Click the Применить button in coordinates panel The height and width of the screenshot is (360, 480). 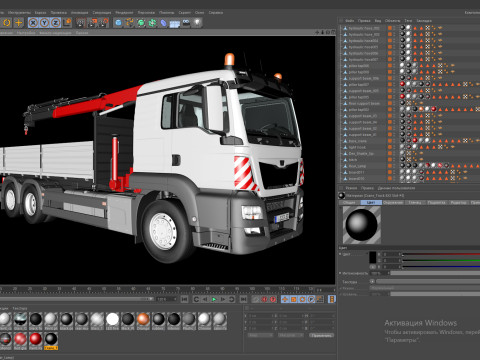point(321,335)
